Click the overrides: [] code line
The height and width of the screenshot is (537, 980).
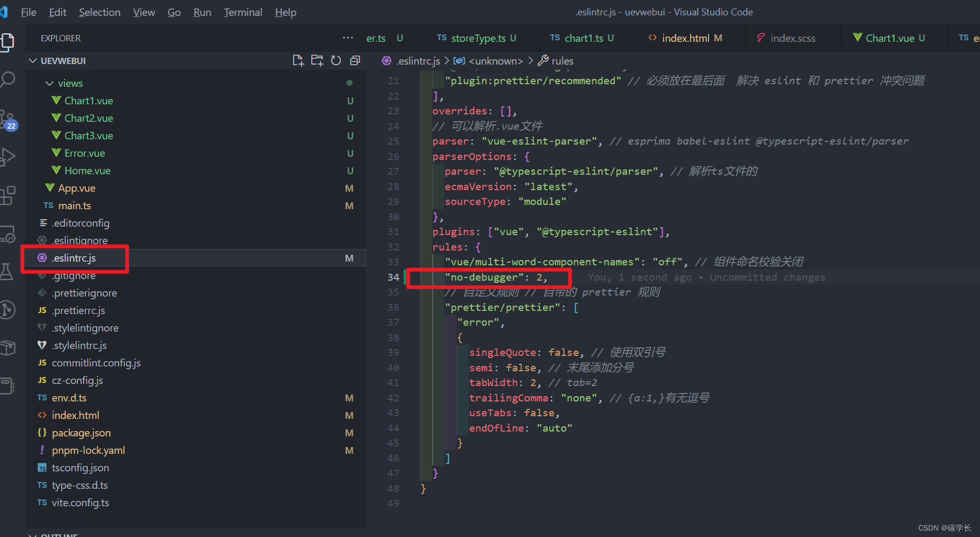coord(475,111)
